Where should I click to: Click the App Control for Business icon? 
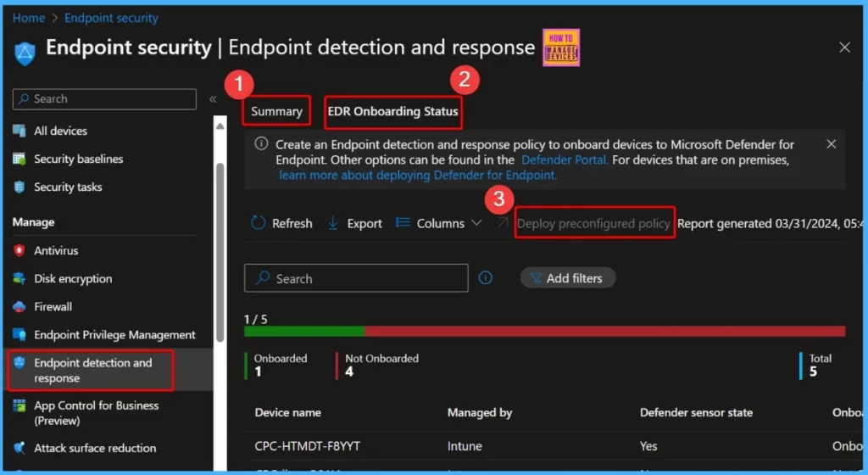pos(19,405)
